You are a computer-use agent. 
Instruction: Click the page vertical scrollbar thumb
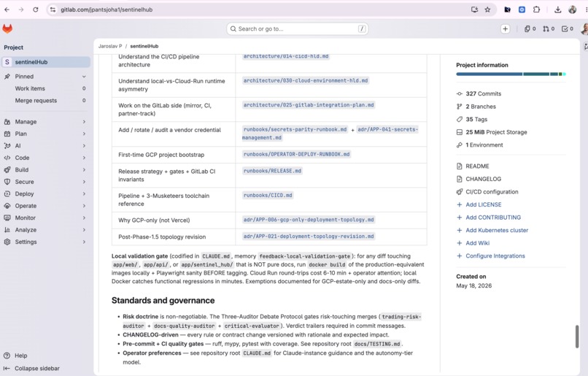click(x=577, y=337)
